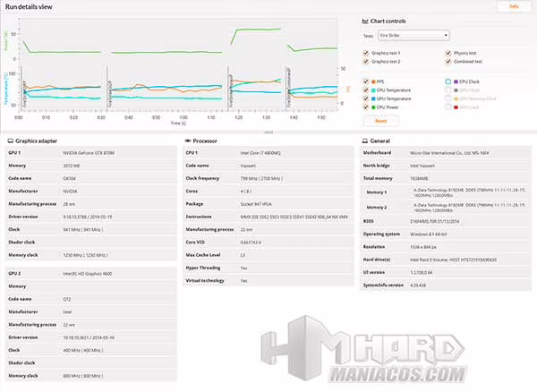Click the NVIDIA GeForce GTX 870M value
The image size is (537, 392).
point(89,153)
